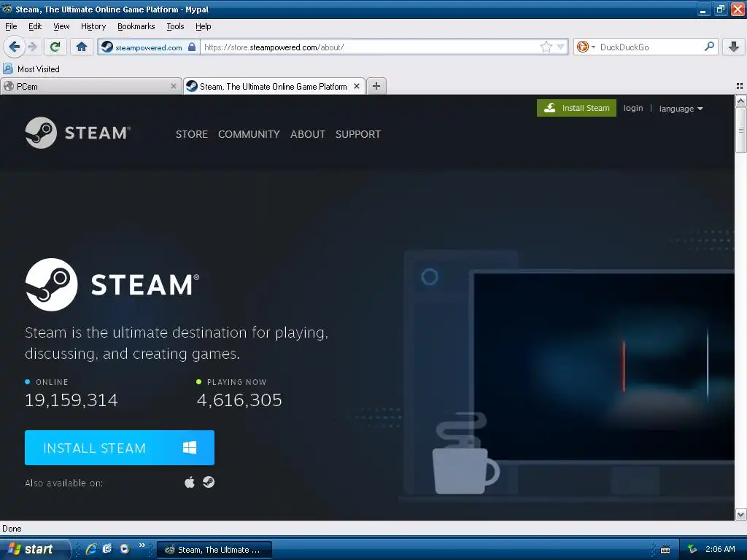Close the PCem tab
This screenshot has height=560, width=747.
(174, 86)
